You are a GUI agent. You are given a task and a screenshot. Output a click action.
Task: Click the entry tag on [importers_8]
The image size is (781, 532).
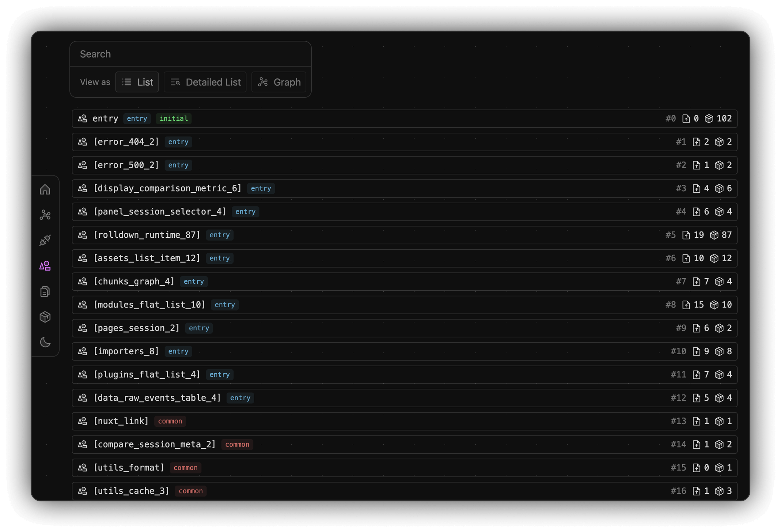click(178, 351)
